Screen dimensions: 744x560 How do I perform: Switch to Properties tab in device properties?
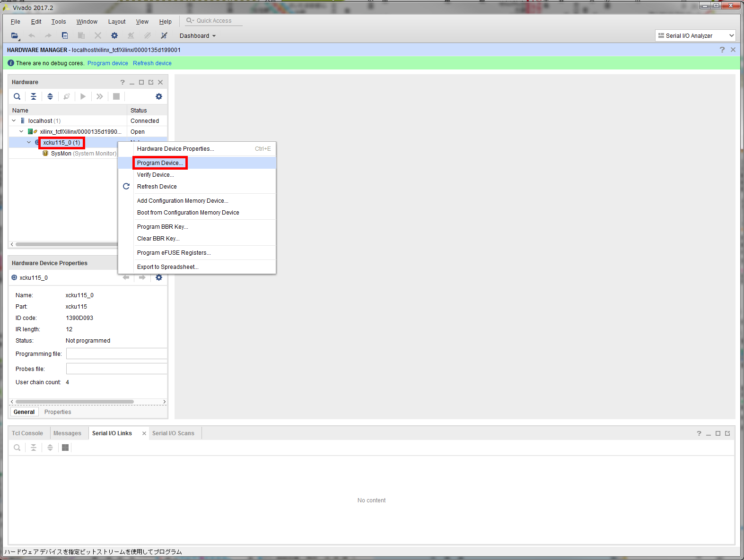(58, 412)
